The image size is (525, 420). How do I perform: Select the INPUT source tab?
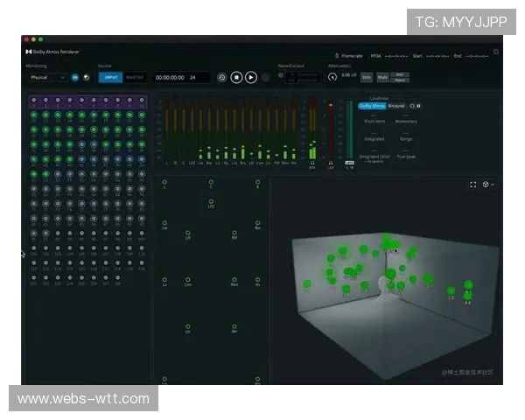(110, 77)
